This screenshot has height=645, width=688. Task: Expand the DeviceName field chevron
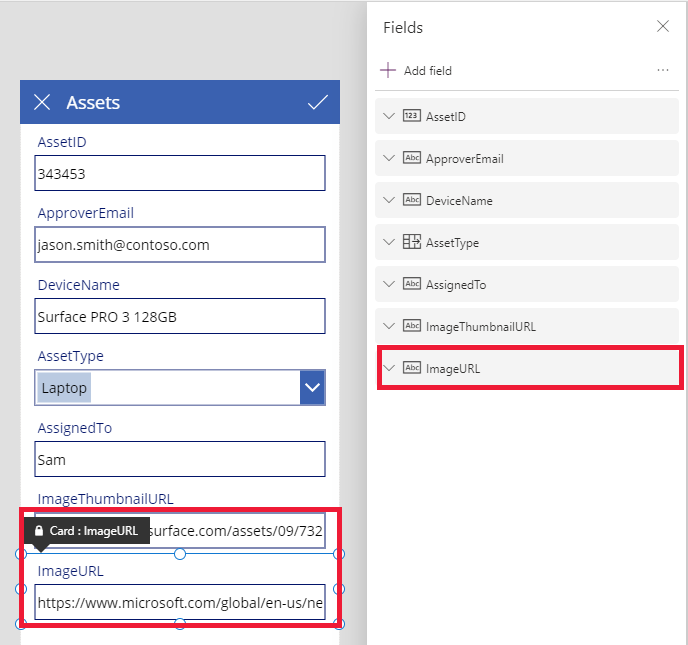[x=389, y=201]
